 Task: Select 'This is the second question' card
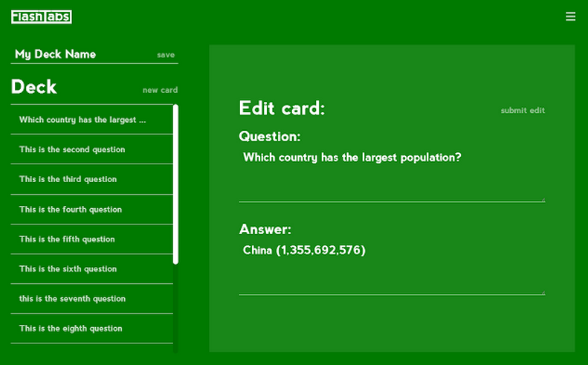92,149
